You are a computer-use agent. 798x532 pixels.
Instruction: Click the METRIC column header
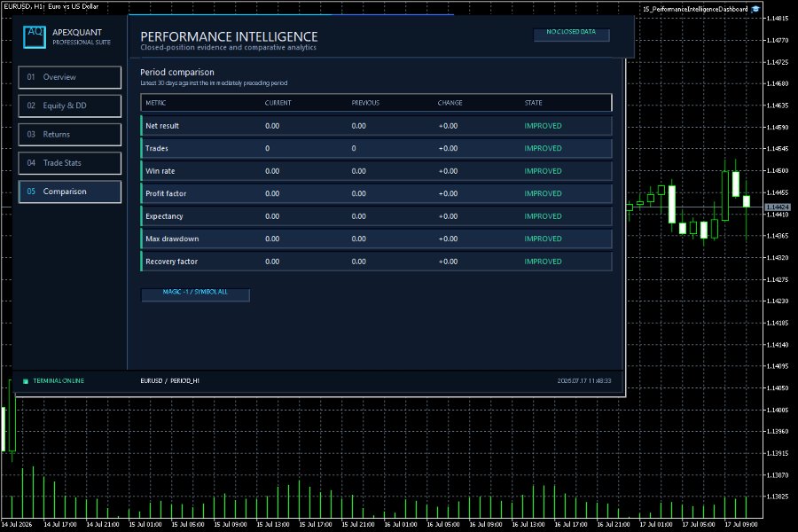(156, 103)
